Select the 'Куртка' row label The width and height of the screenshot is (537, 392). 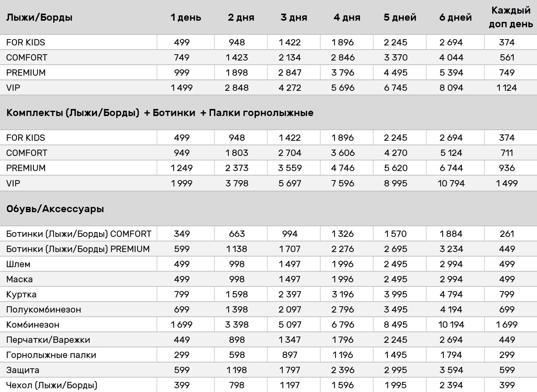(21, 294)
